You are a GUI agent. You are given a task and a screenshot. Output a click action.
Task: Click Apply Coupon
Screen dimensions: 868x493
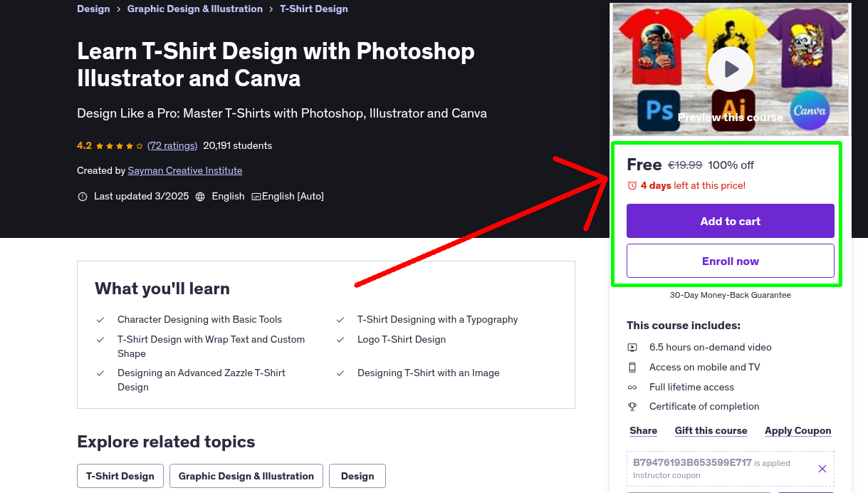pos(798,431)
